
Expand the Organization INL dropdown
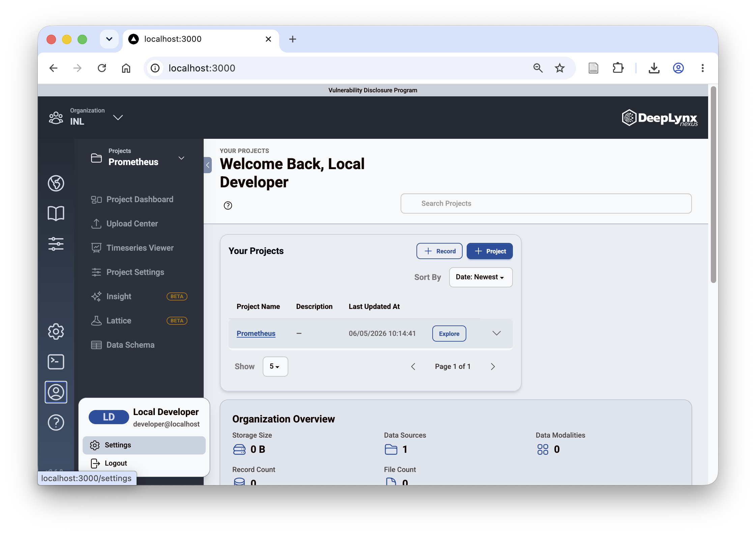(118, 118)
